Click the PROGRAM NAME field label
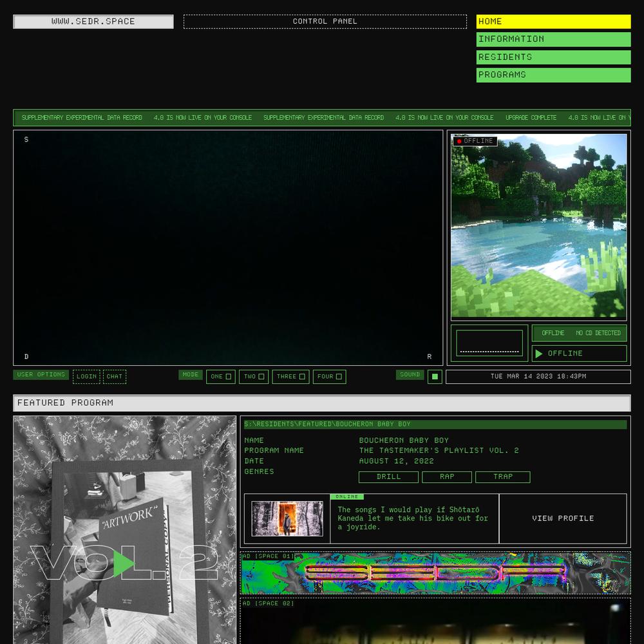Screen dimensions: 644x644 274,451
